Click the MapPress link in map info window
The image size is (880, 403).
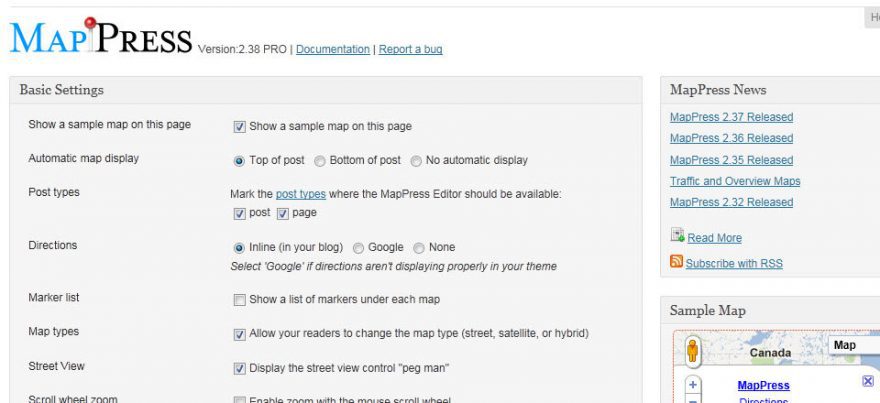(763, 385)
